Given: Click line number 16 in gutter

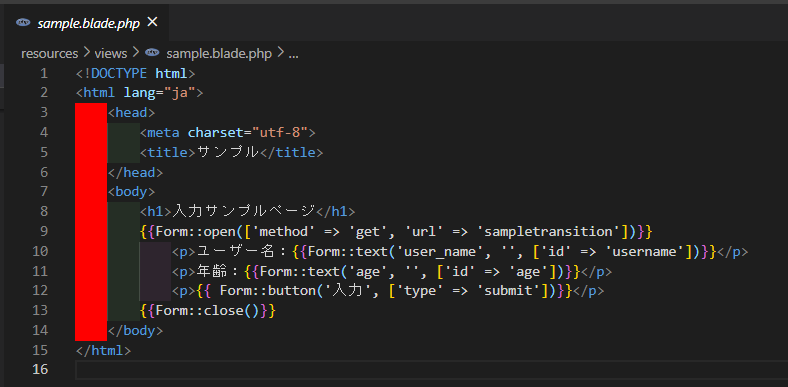Looking at the screenshot, I should click(x=40, y=369).
